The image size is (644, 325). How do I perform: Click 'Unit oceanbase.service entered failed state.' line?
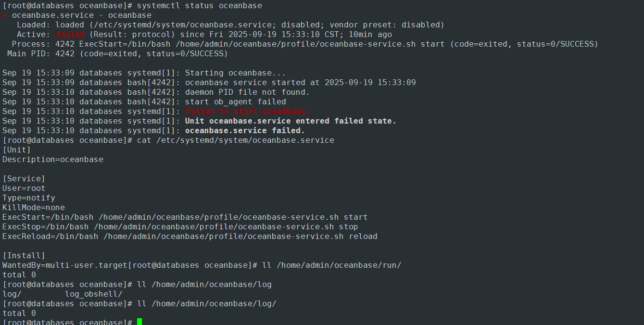(x=290, y=121)
